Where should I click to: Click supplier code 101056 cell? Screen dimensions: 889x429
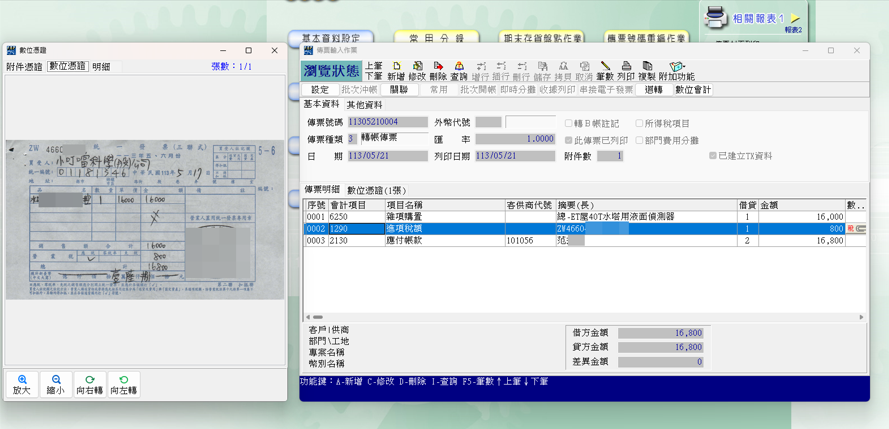pyautogui.click(x=530, y=240)
